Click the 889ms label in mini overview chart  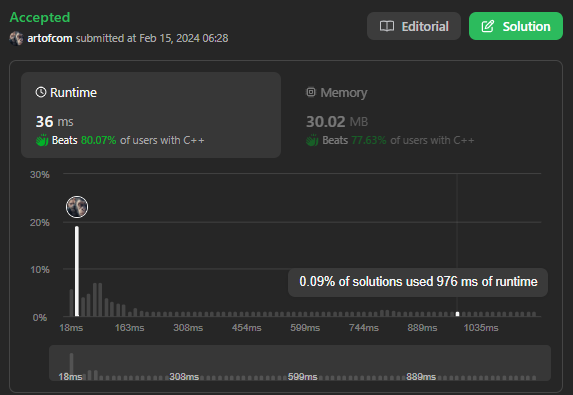coord(421,377)
